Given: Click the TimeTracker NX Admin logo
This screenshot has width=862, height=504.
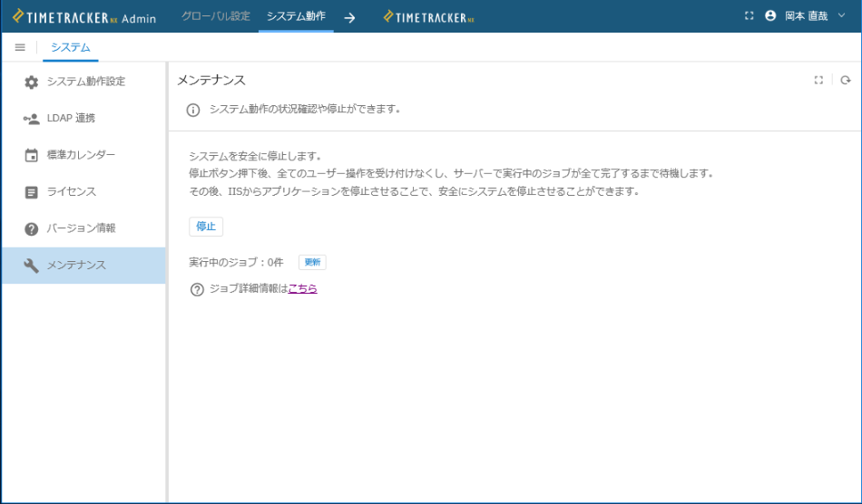Looking at the screenshot, I should [x=84, y=17].
